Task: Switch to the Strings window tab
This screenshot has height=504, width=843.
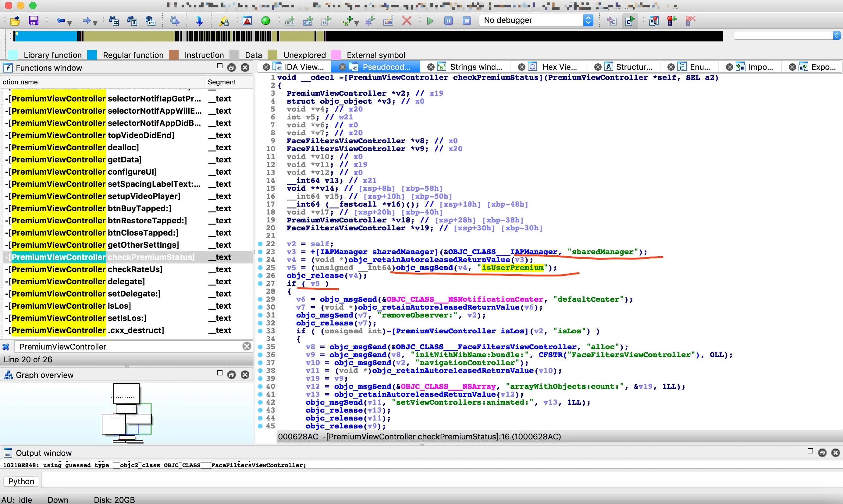Action: pos(475,67)
